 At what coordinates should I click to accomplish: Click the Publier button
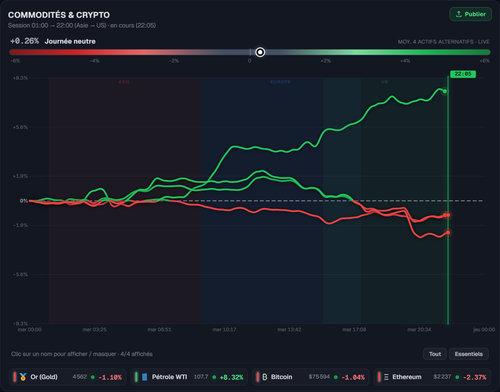470,14
